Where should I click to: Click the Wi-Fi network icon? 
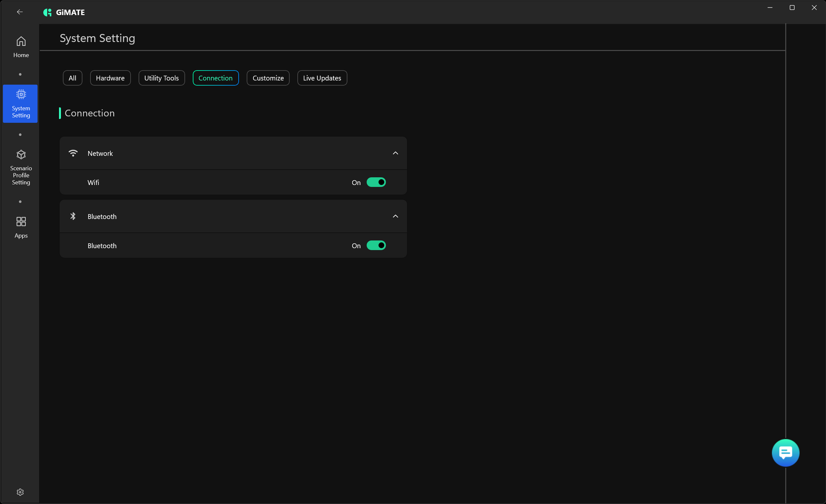(73, 153)
